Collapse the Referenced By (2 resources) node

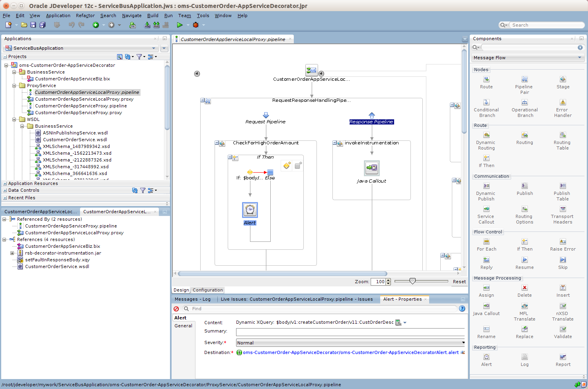pos(4,219)
